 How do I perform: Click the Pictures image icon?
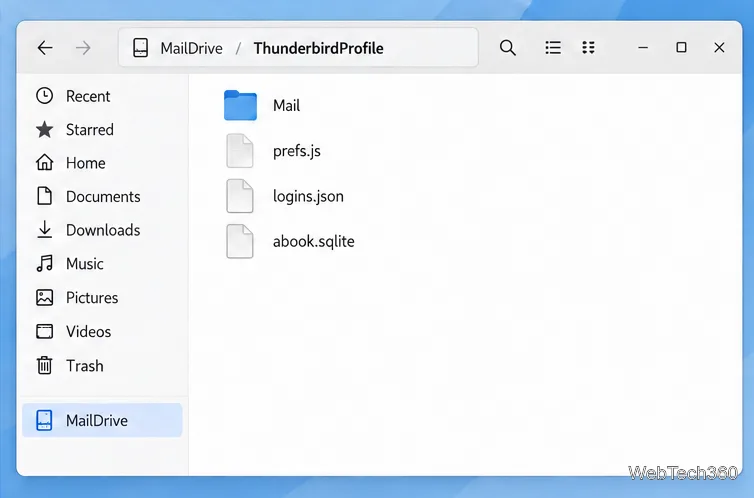point(45,298)
